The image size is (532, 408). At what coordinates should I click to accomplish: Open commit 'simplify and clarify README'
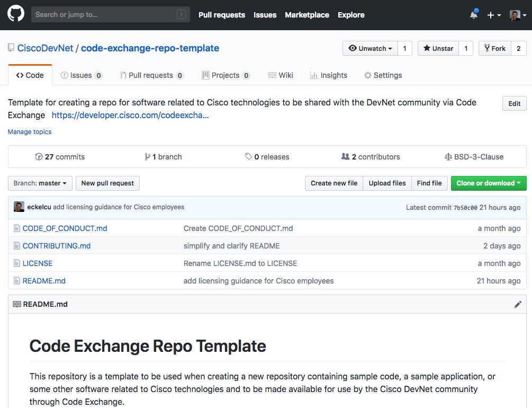click(x=232, y=246)
